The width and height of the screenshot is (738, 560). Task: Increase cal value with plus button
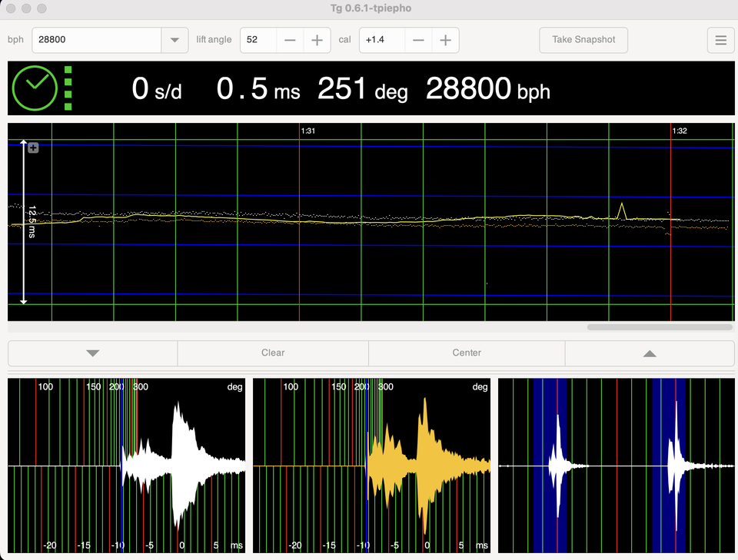pos(445,41)
